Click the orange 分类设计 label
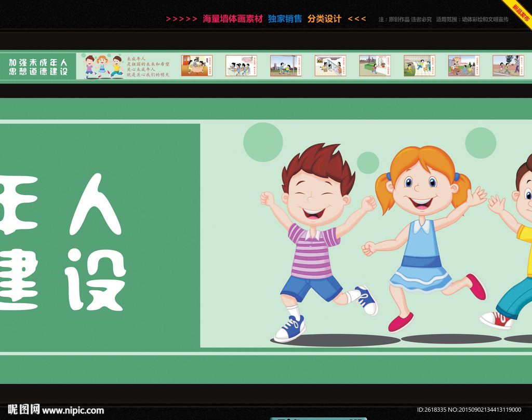532x420 pixels. coord(324,19)
